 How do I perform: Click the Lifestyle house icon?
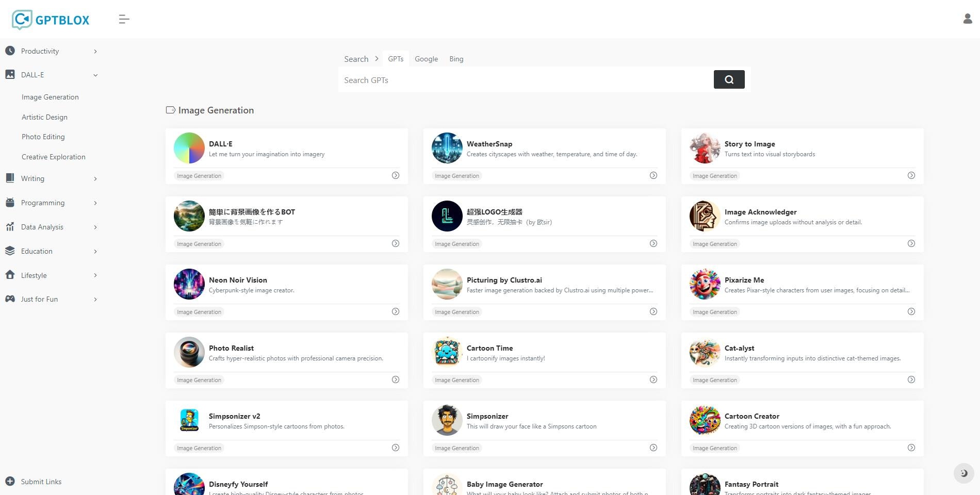[x=10, y=275]
